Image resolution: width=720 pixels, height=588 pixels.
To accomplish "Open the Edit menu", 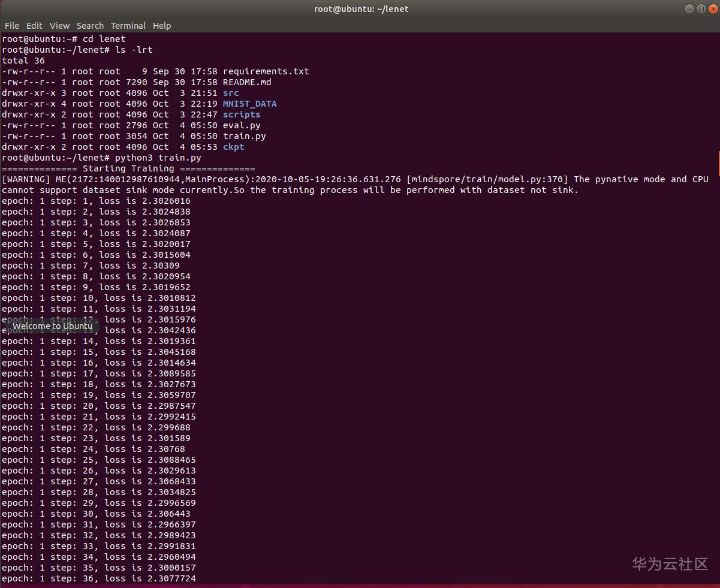I will (x=34, y=26).
